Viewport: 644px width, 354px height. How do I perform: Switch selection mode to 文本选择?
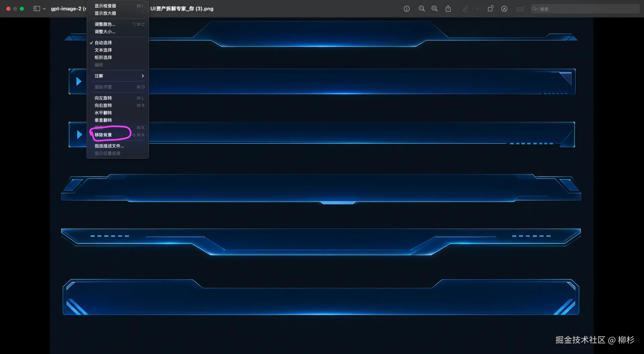tap(103, 50)
